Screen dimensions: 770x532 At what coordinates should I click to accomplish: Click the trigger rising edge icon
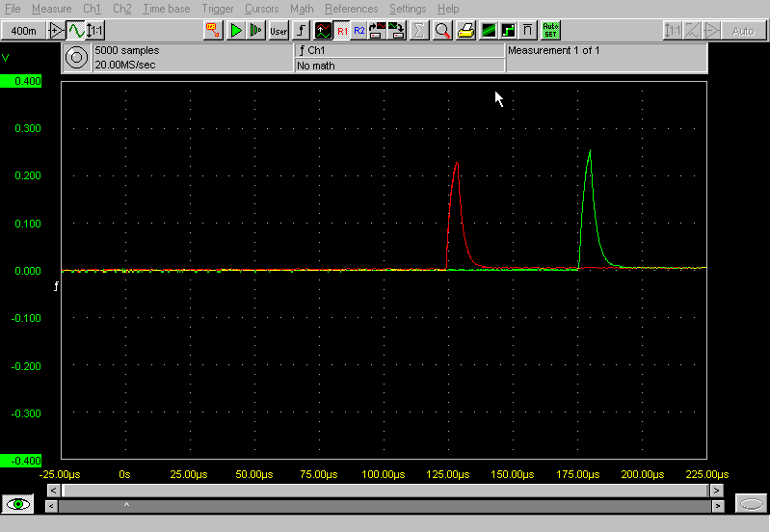(302, 31)
